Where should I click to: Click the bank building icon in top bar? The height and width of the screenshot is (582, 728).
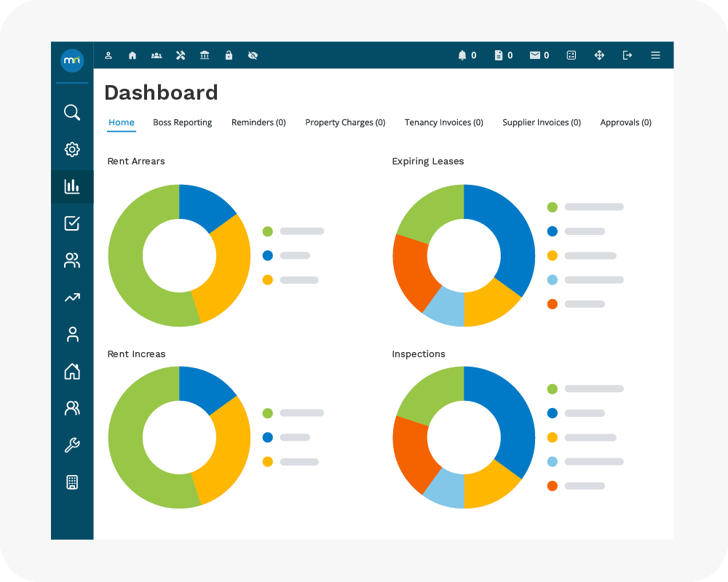coord(205,55)
